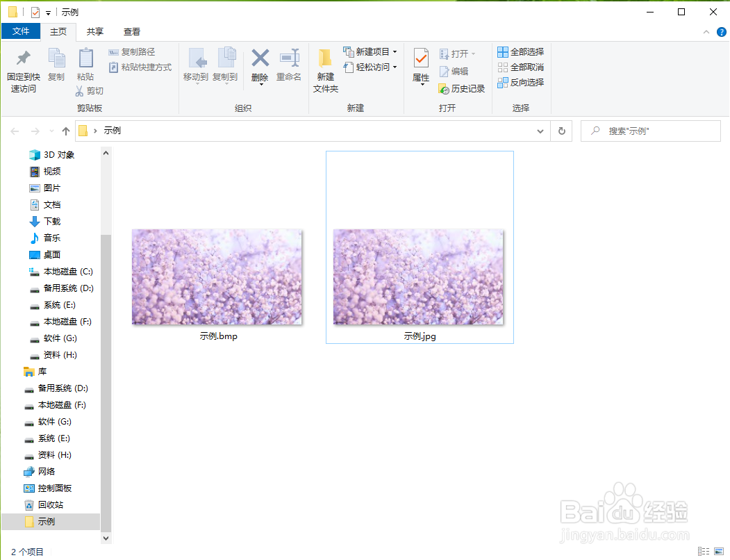Viewport: 730px width, 560px height.
Task: Open recent locations dropdown
Action: pyautogui.click(x=51, y=131)
